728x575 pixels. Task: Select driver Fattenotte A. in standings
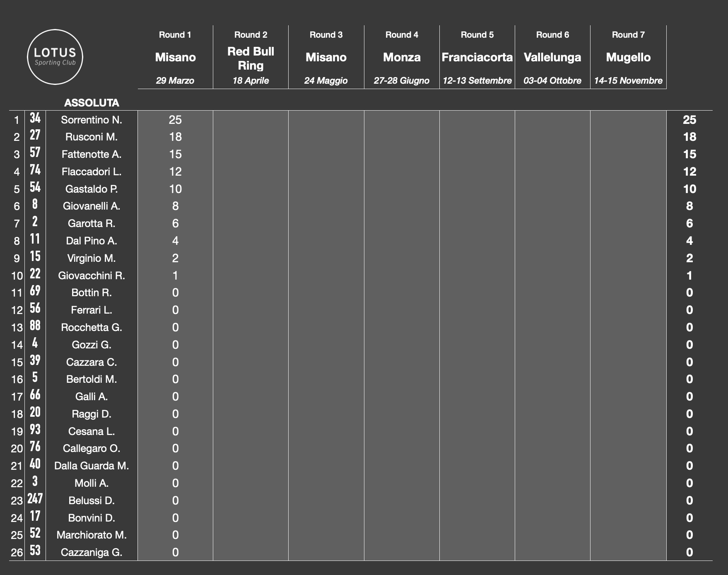(92, 154)
